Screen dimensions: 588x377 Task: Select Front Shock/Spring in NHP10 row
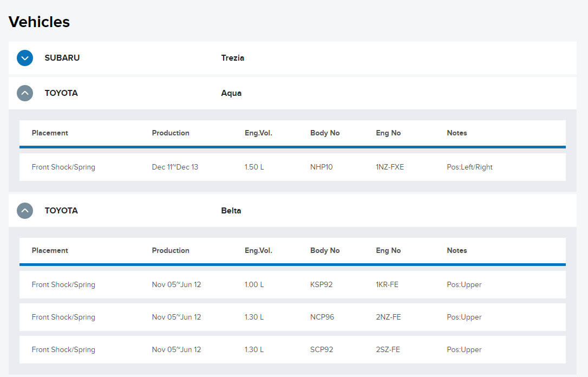[x=63, y=167]
